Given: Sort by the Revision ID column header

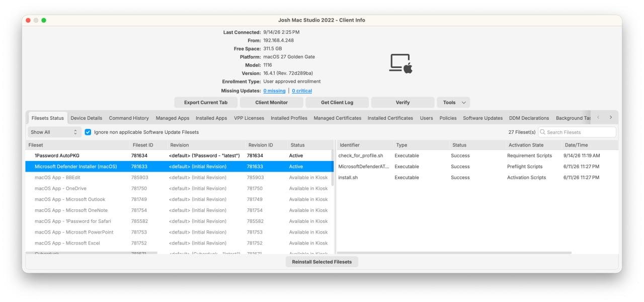Looking at the screenshot, I should pos(266,145).
